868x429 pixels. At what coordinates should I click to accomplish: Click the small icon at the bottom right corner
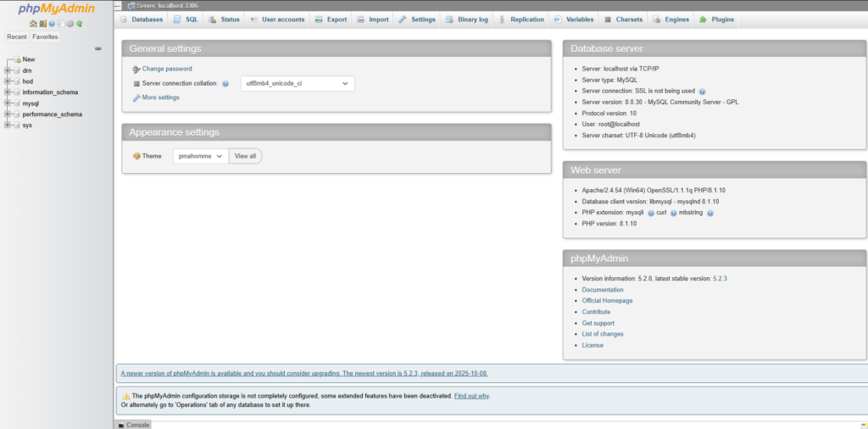click(864, 425)
